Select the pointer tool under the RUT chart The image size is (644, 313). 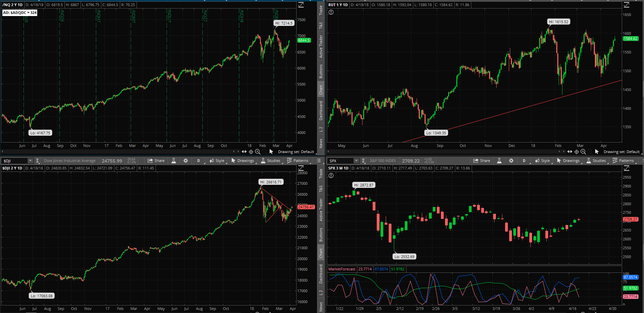coord(597,152)
